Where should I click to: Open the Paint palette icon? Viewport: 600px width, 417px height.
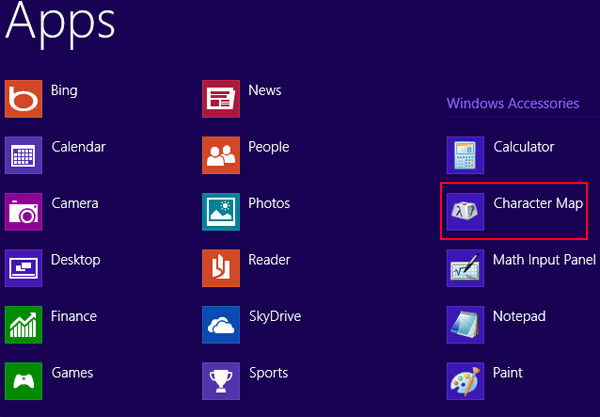[465, 381]
